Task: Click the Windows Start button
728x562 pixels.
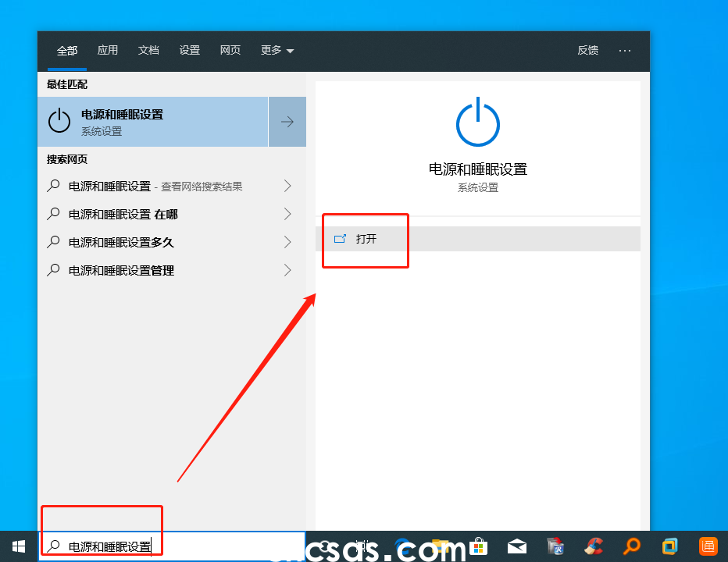Action: (x=19, y=546)
